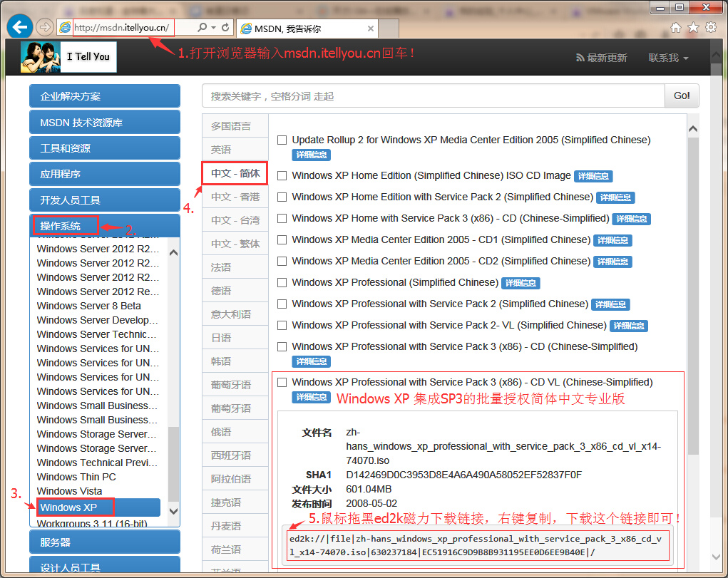The height and width of the screenshot is (578, 728).
Task: Open 详细信息 for XP Professional (Simplified Chinese)
Action: 521,283
